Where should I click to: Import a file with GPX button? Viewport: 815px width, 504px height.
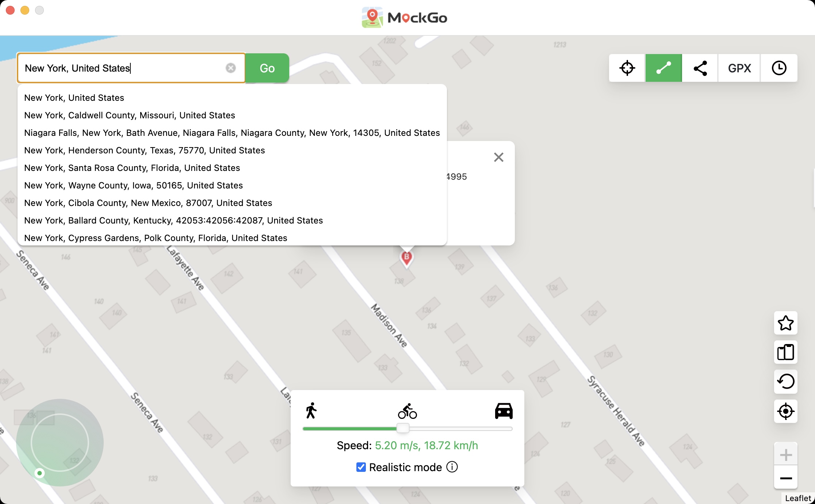tap(739, 68)
